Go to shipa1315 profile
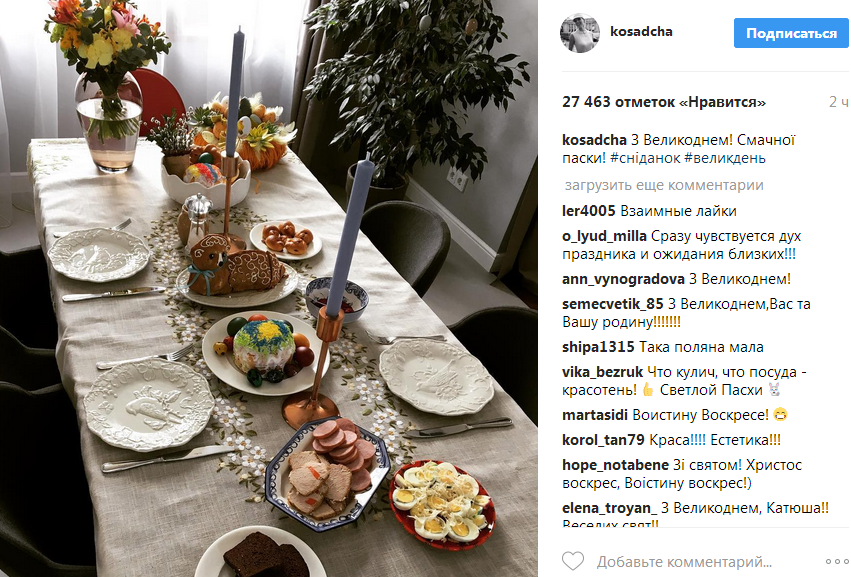The image size is (851, 577). click(598, 347)
